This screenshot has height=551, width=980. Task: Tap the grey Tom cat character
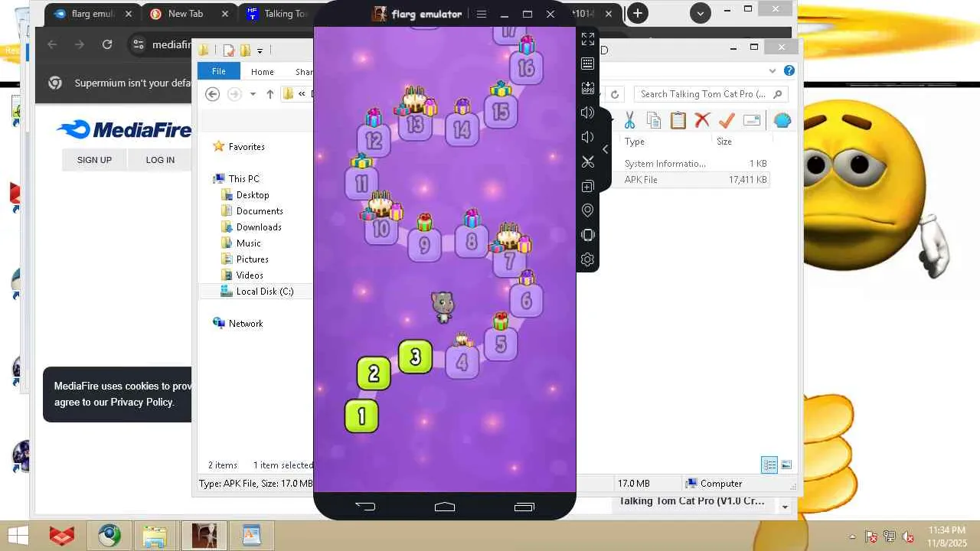coord(443,307)
